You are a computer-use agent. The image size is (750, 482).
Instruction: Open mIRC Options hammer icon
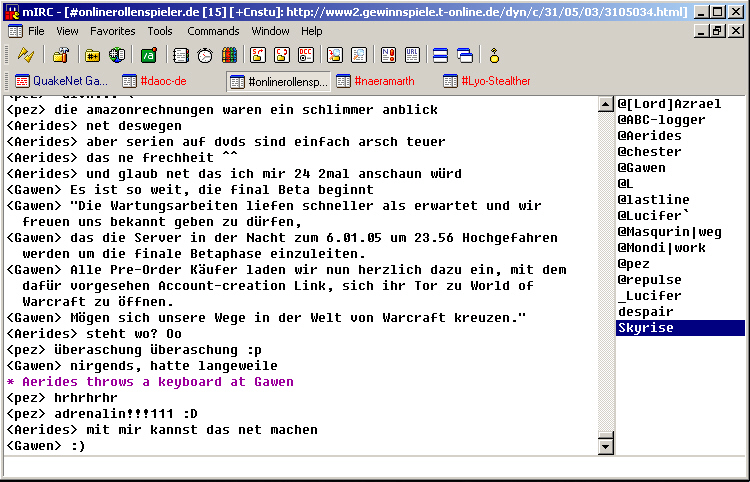click(61, 55)
